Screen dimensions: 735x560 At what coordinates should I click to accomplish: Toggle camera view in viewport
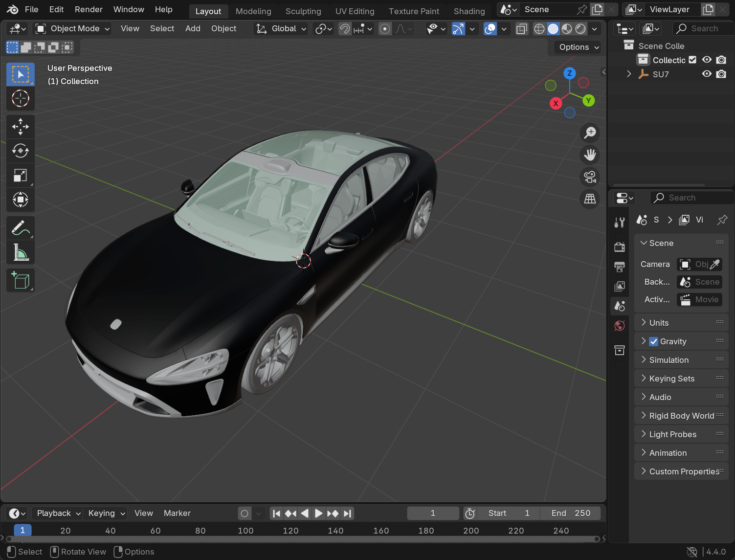pos(590,177)
